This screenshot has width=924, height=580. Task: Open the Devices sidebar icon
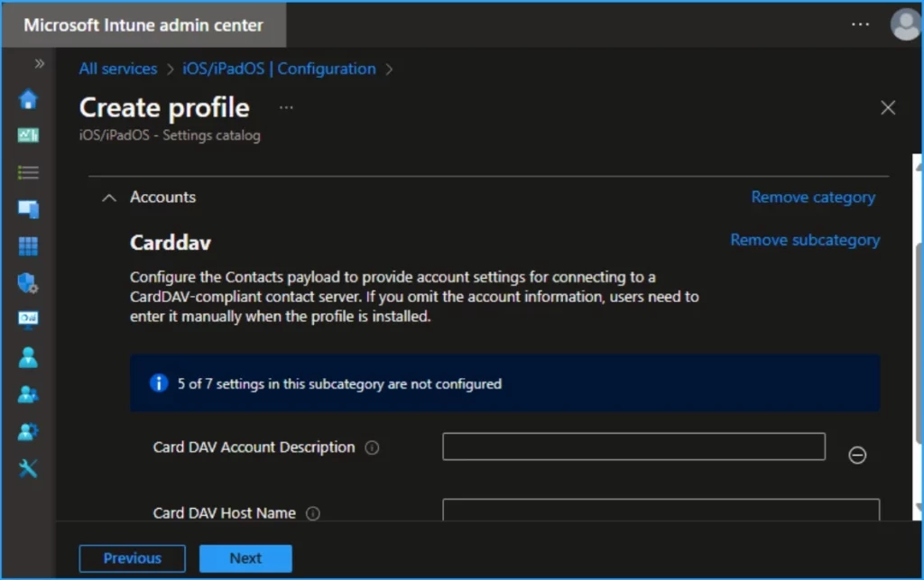(x=28, y=209)
